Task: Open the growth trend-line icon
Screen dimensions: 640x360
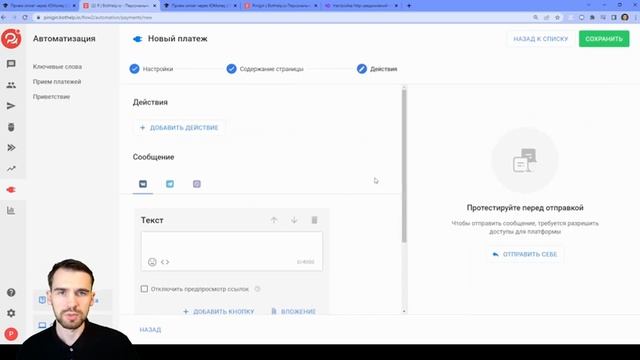Action: click(x=11, y=169)
